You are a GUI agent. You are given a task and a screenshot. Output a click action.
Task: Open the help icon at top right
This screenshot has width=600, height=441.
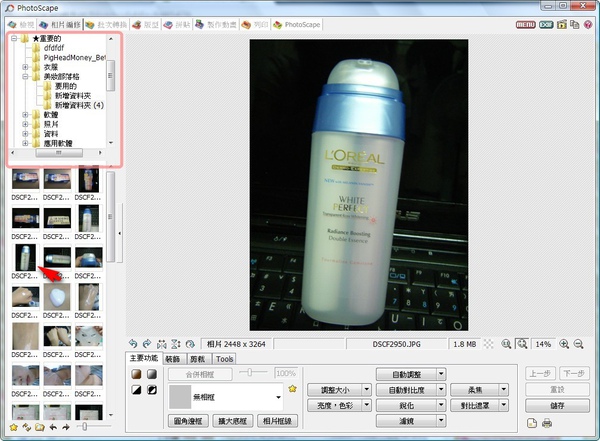click(x=588, y=24)
